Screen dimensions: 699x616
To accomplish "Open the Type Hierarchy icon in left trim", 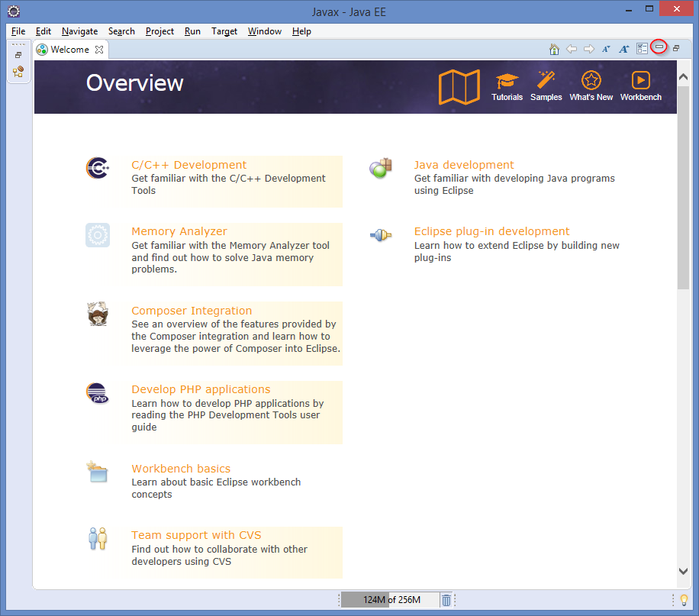I will pyautogui.click(x=18, y=72).
